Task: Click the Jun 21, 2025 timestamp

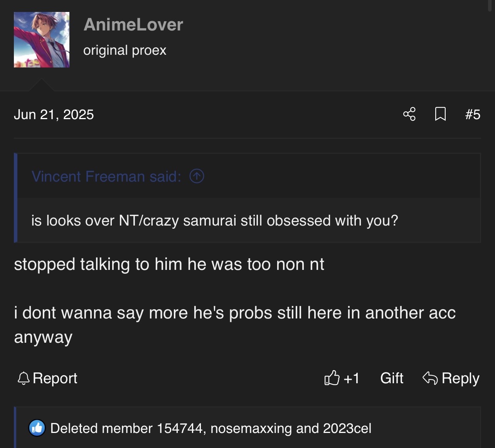Action: [x=54, y=115]
